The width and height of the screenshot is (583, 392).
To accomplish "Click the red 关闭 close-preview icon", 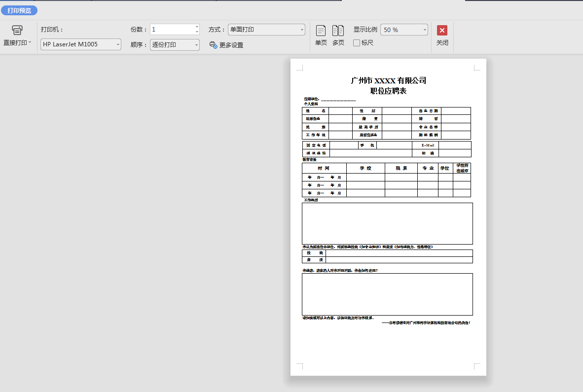I will click(441, 30).
